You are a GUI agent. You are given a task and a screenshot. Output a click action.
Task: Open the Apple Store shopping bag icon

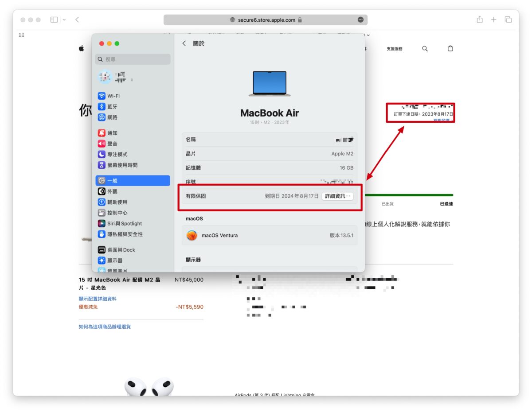(x=450, y=49)
